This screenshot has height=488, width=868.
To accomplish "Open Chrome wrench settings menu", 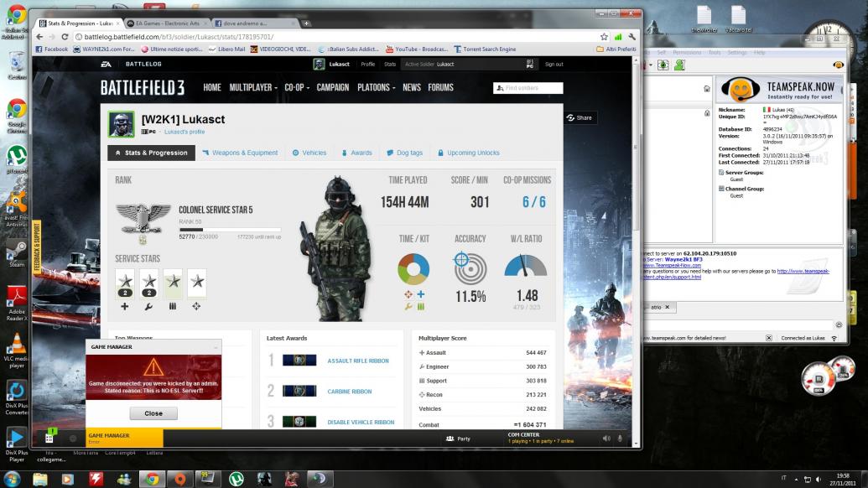I will 632,37.
